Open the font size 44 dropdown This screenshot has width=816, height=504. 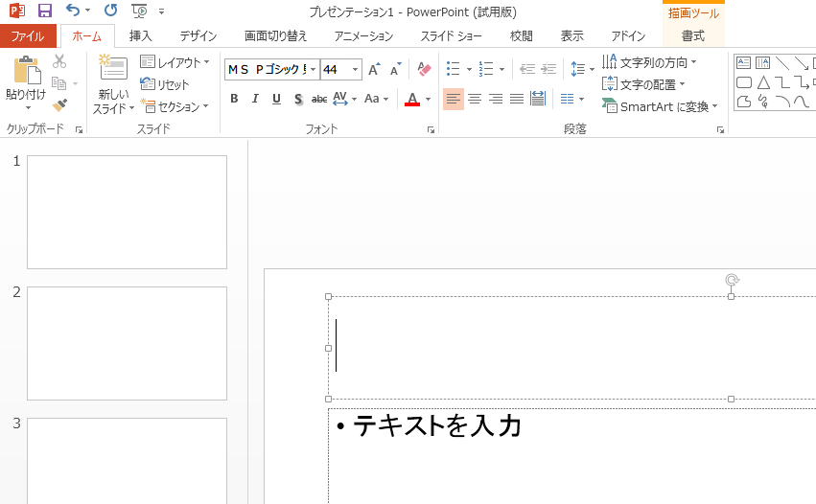click(355, 69)
